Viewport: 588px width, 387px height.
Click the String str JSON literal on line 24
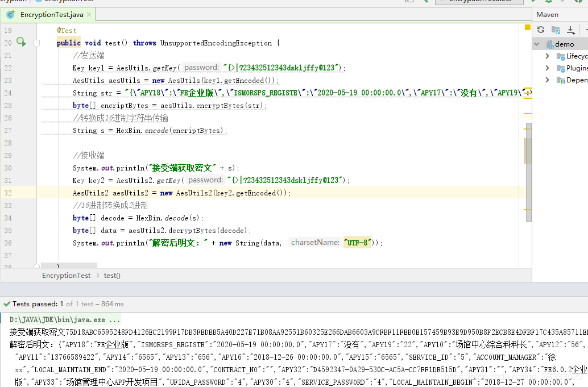[328, 93]
